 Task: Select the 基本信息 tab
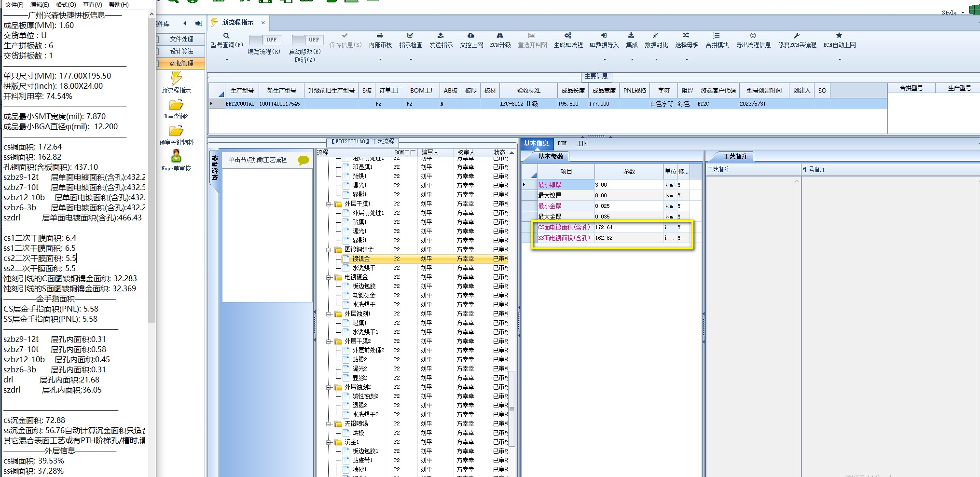pos(536,143)
